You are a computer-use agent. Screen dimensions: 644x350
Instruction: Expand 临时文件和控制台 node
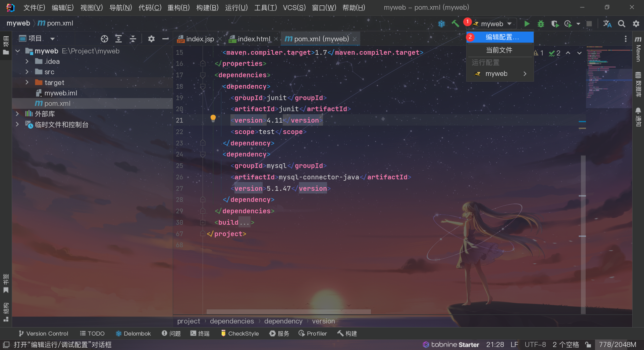pos(17,124)
